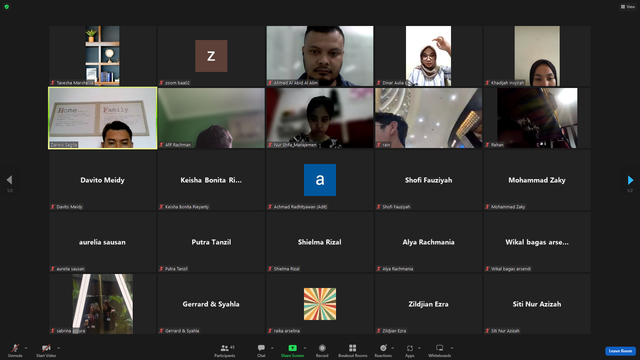Select the zoom baa02 participant tile
Viewport: 640px width, 360px height.
[211, 56]
